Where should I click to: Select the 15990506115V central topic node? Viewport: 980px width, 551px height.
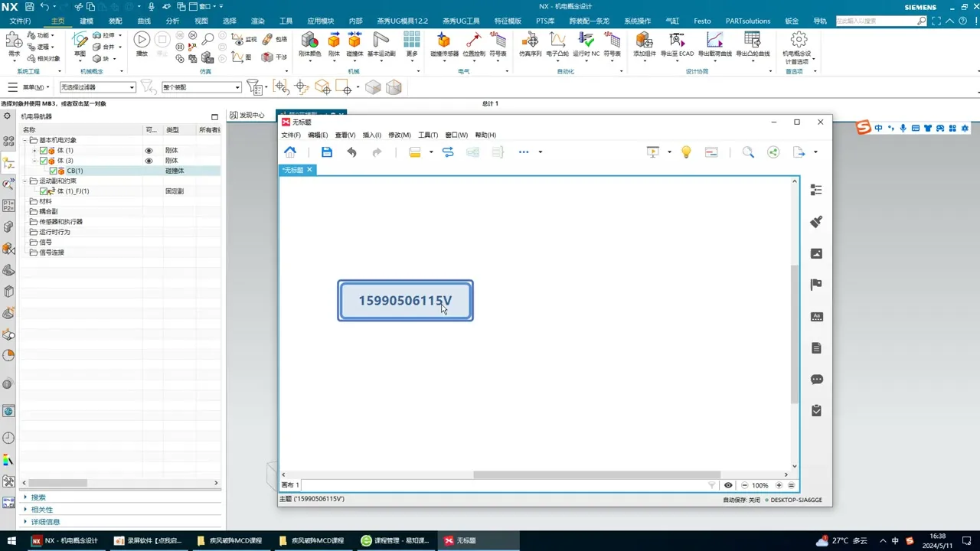(x=405, y=301)
